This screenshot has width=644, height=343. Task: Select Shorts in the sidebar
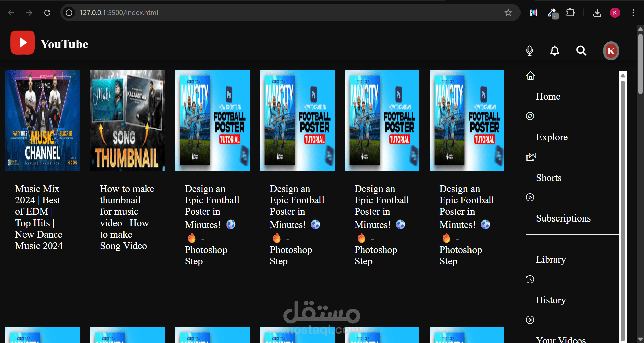pyautogui.click(x=549, y=178)
